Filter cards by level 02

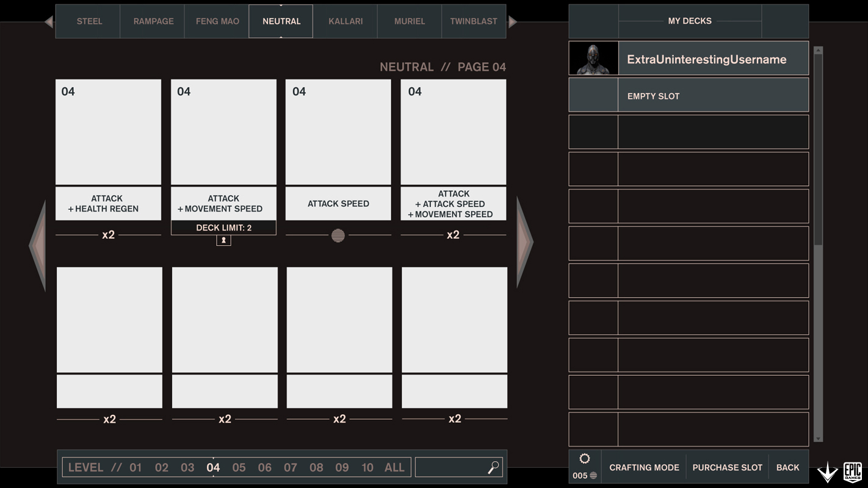tap(162, 467)
